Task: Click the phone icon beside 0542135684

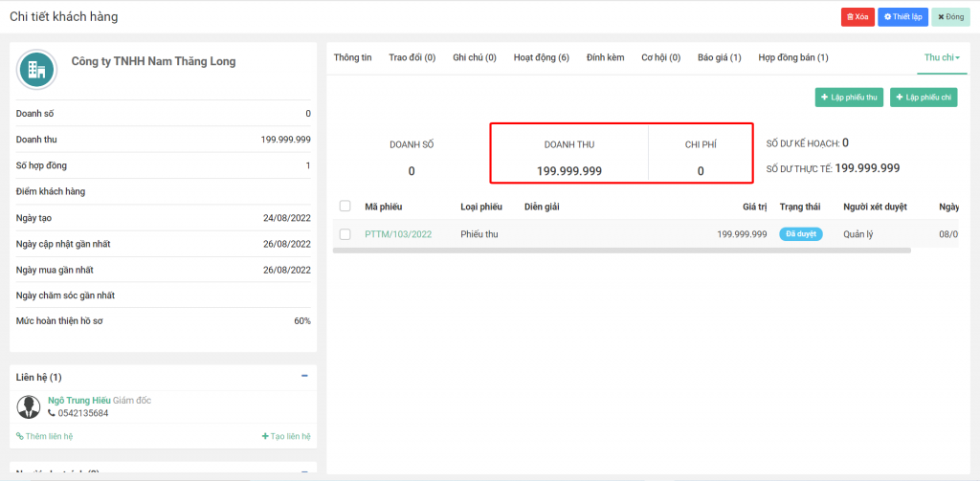Action: click(52, 413)
